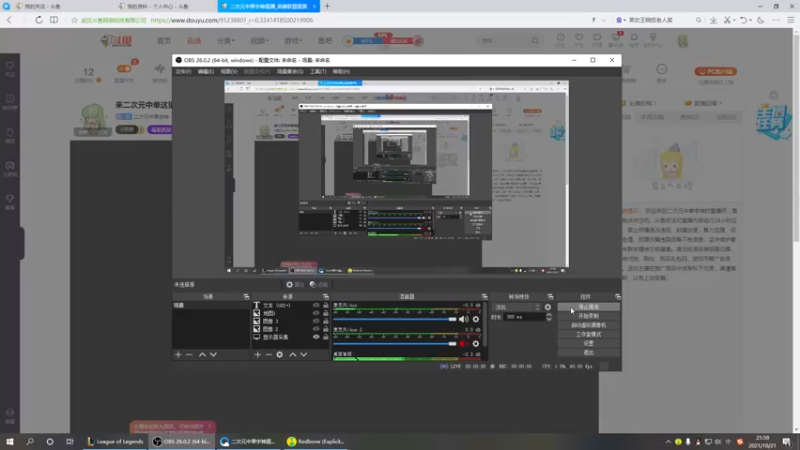Toggle visibility of Image 3 source
The width and height of the screenshot is (800, 450).
316,321
